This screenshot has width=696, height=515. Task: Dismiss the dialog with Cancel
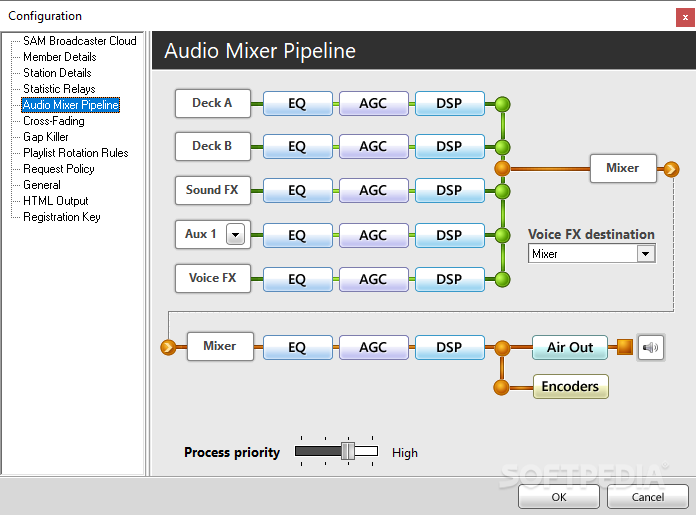648,497
